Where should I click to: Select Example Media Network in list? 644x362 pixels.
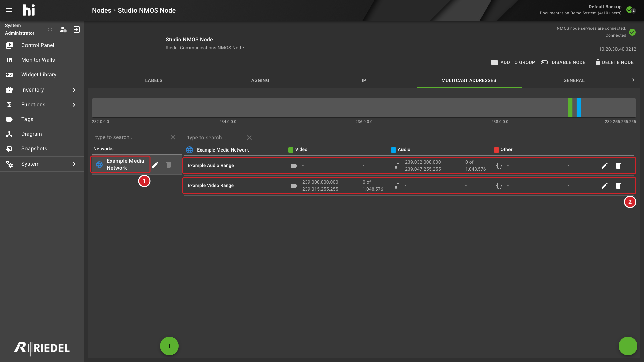[x=120, y=164]
